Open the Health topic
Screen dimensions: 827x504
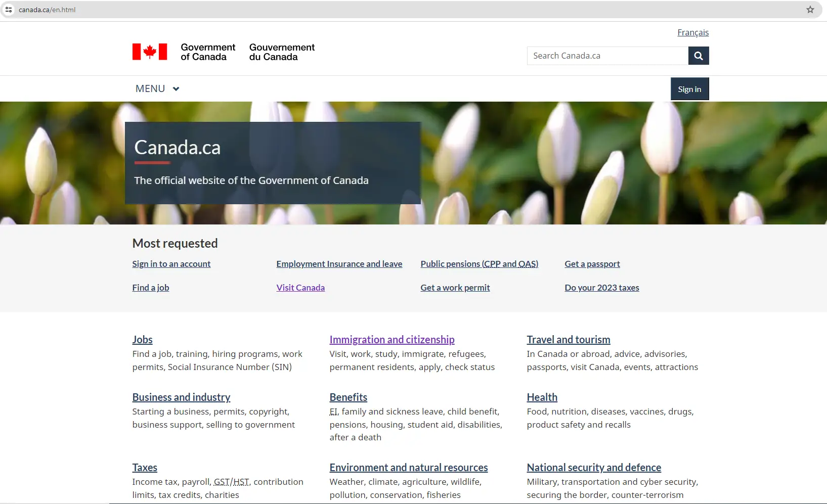pos(542,397)
